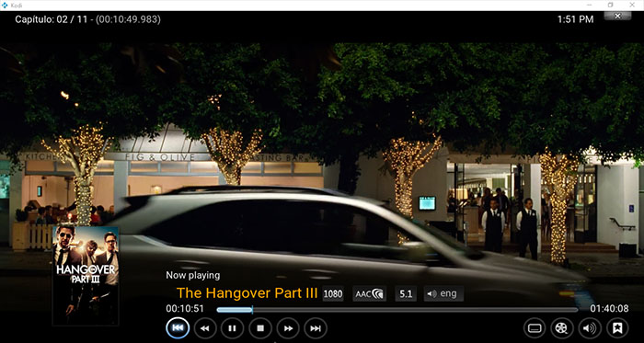Stop the movie playback
This screenshot has height=343, width=644.
[x=260, y=328]
